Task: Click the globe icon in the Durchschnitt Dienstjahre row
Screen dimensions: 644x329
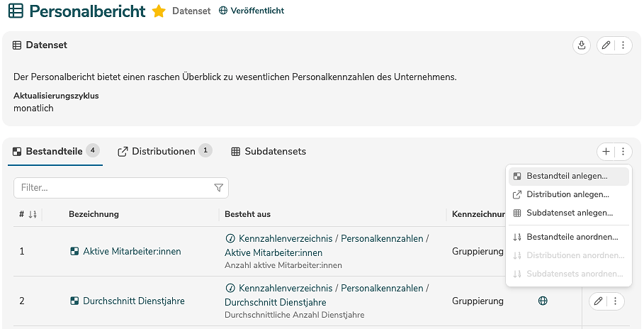Action: (x=543, y=301)
